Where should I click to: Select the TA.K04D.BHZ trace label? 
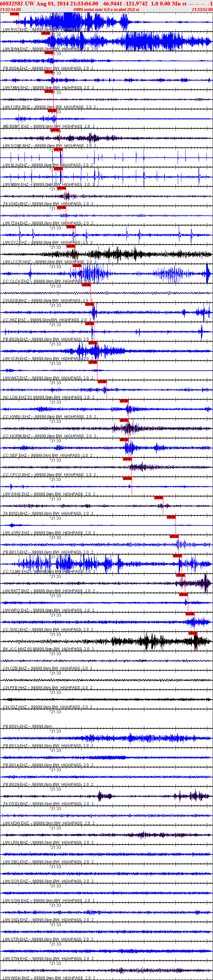[48, 204]
